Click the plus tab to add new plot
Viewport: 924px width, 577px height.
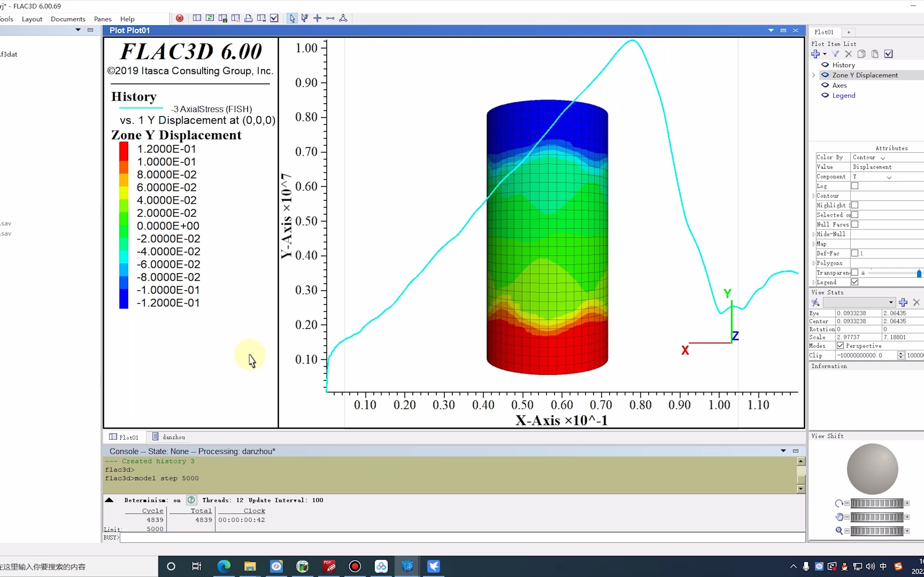click(x=848, y=32)
